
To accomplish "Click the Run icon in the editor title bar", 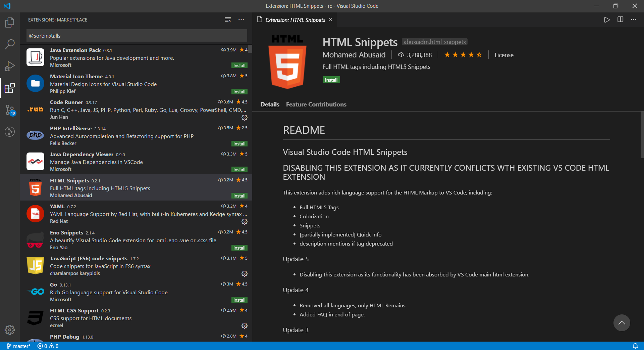I will click(606, 19).
